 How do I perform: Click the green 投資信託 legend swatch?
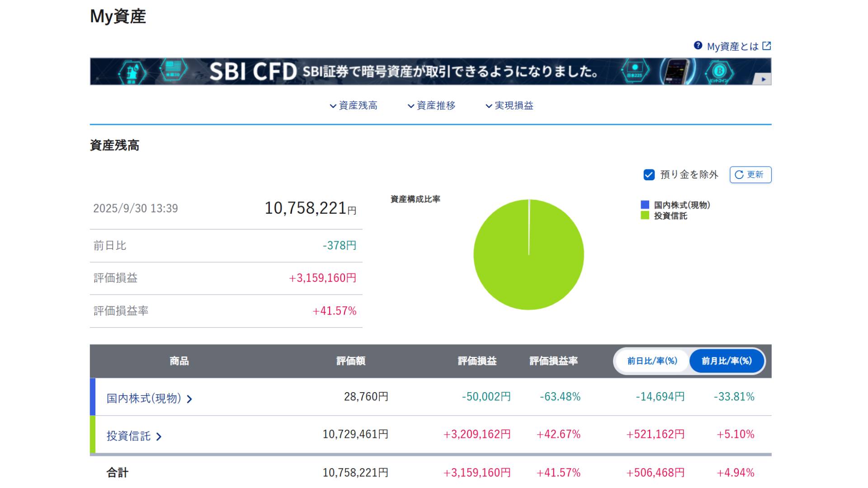645,216
